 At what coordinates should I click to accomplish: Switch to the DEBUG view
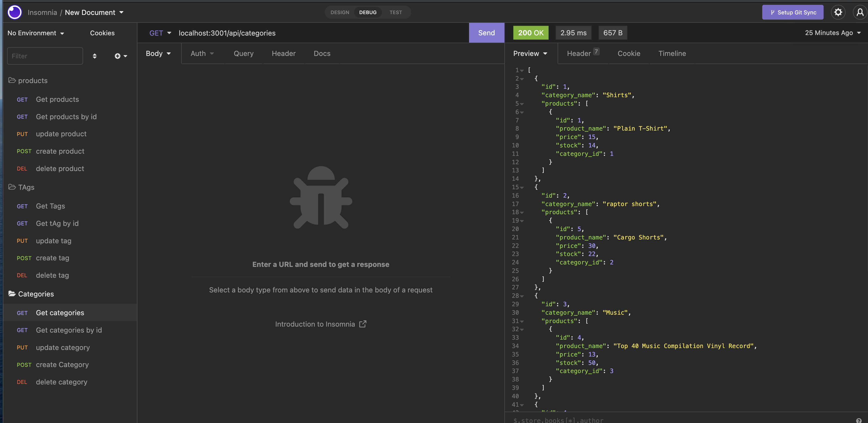(368, 12)
